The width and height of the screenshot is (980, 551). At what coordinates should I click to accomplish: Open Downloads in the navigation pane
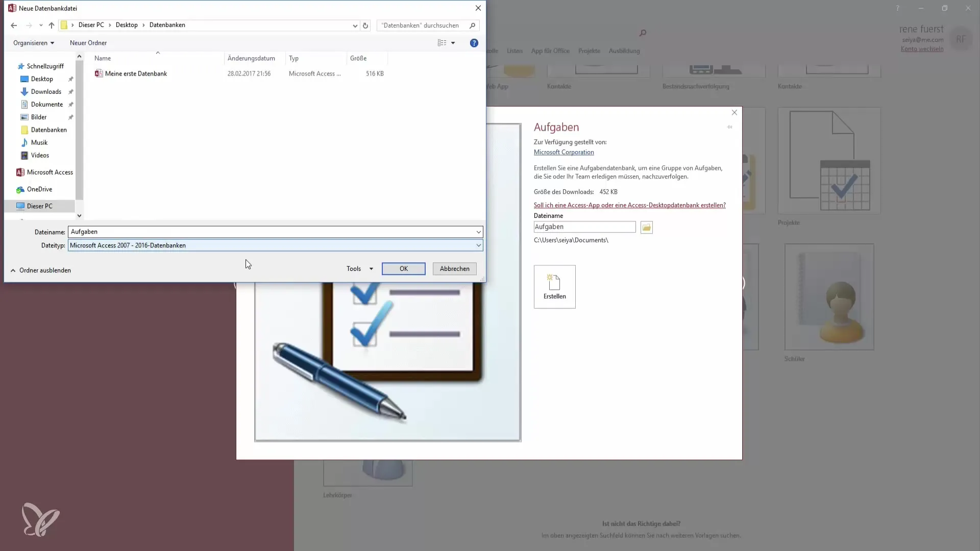point(46,92)
